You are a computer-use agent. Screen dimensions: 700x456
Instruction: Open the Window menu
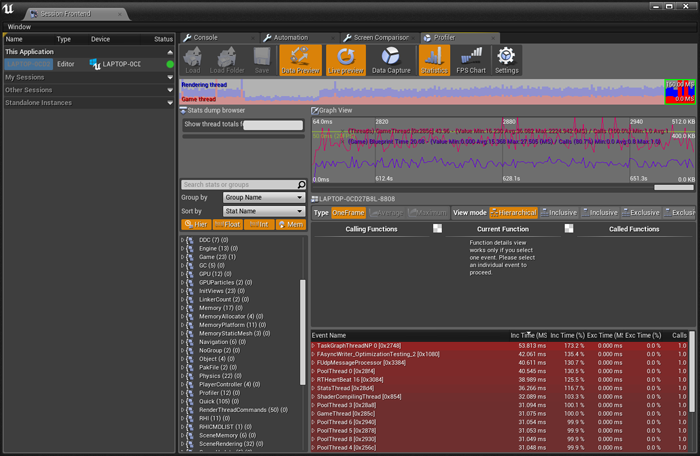pyautogui.click(x=18, y=26)
